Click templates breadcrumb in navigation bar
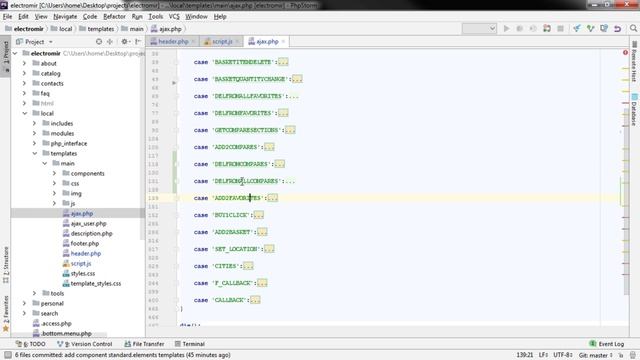 point(97,29)
